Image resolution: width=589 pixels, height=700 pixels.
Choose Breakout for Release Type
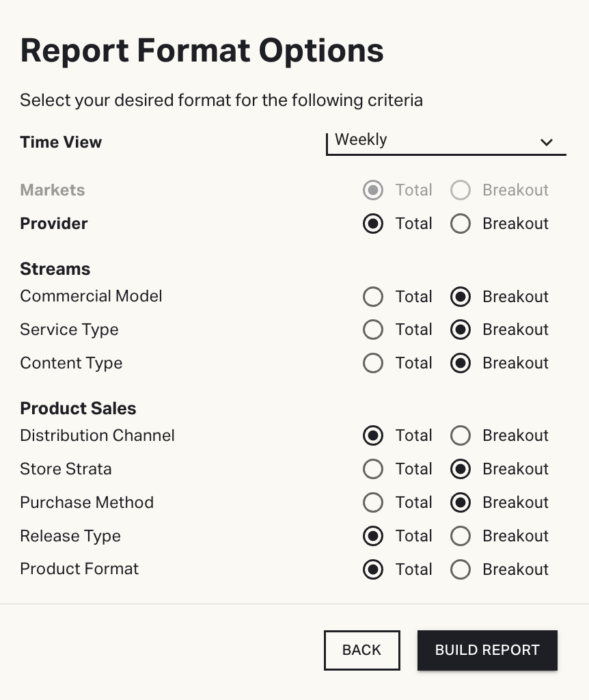click(461, 537)
